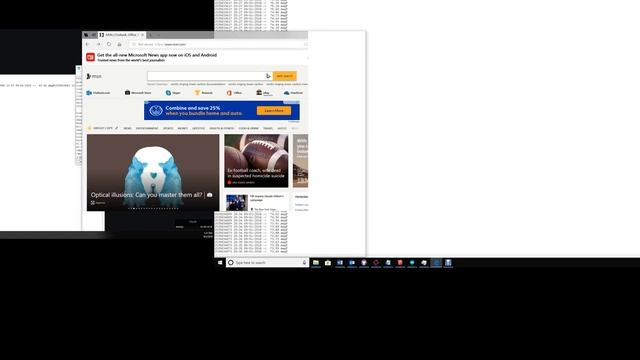Viewport: 640px width, 360px height.
Task: Click Learn More on the blue ad
Action: point(274,111)
